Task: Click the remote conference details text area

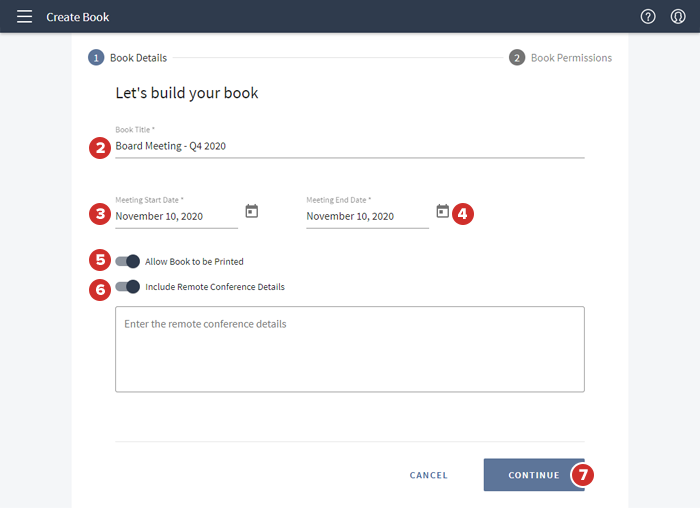Action: [350, 349]
